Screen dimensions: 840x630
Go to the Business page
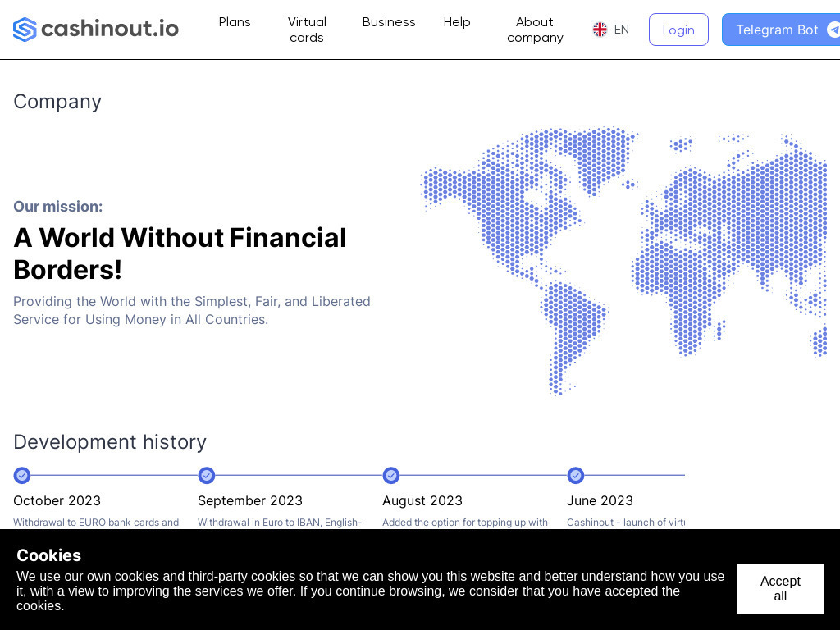(x=389, y=22)
